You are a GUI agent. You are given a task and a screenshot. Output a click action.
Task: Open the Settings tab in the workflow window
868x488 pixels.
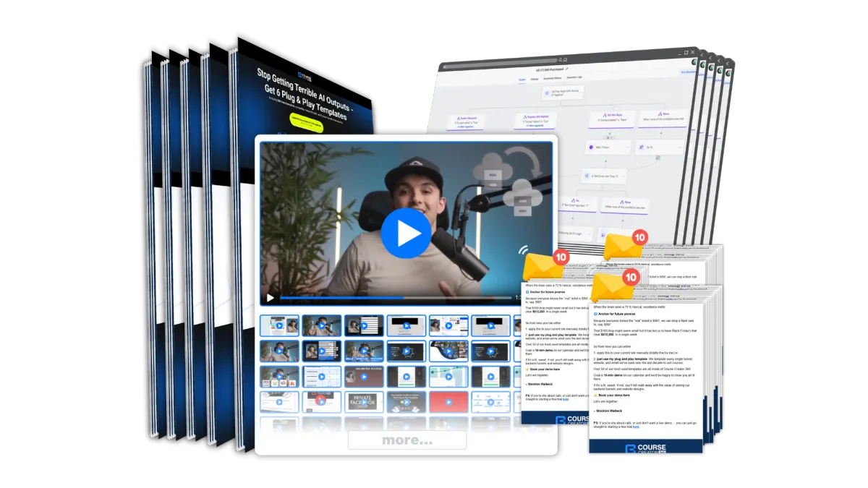click(x=535, y=79)
